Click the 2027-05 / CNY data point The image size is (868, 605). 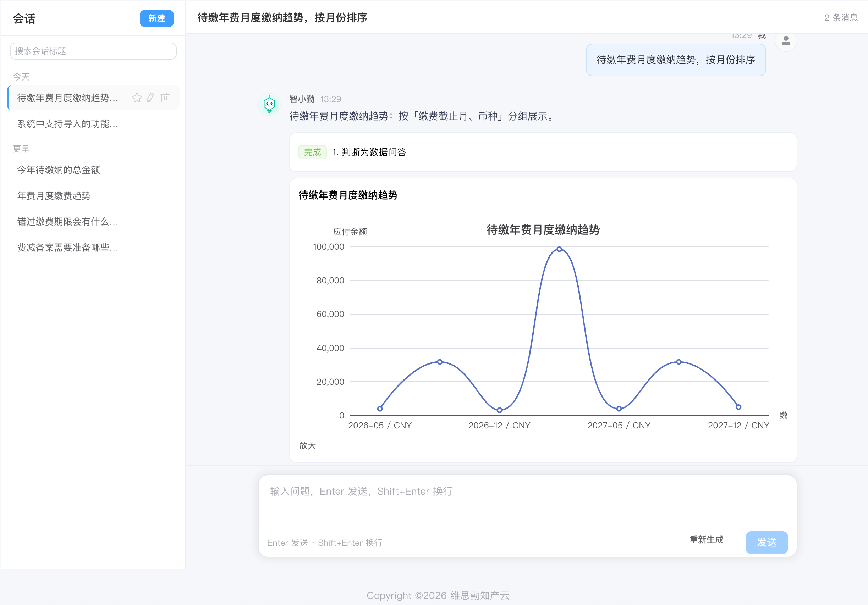619,409
